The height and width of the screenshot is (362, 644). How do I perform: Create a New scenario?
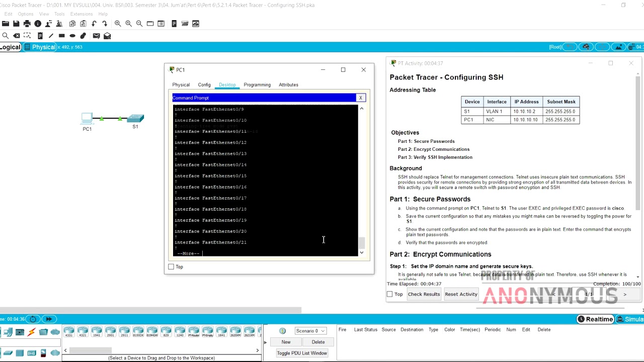click(x=286, y=342)
